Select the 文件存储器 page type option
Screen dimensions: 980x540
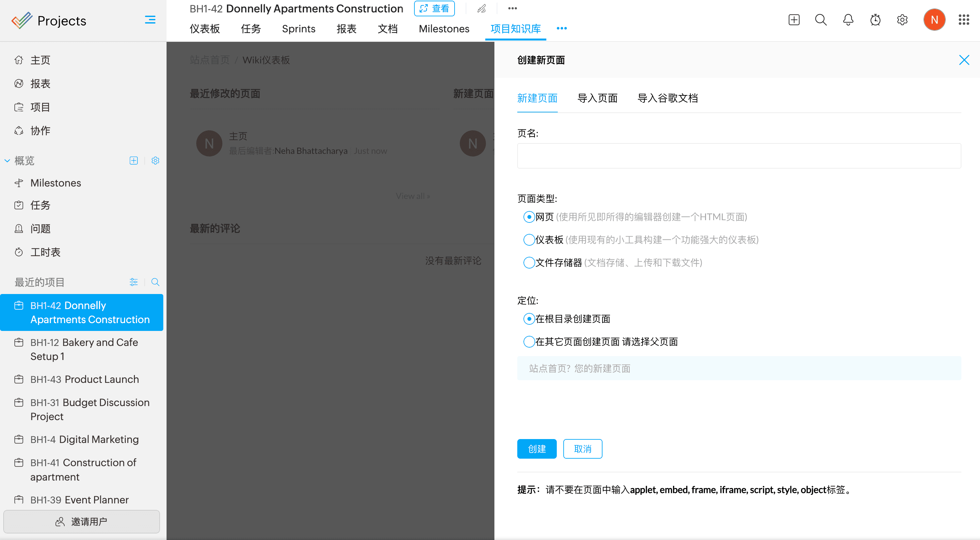[x=529, y=263]
